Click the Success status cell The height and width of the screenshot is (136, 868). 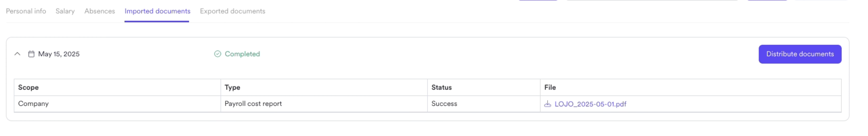pyautogui.click(x=444, y=104)
